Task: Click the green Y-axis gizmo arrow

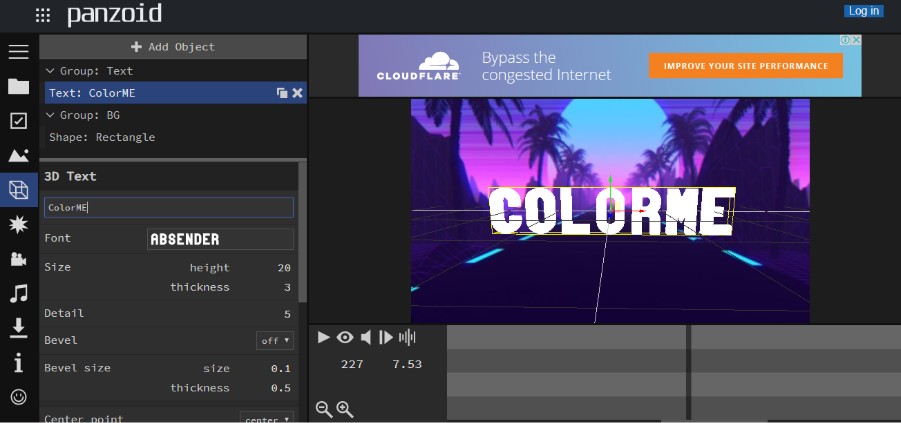Action: [x=610, y=180]
